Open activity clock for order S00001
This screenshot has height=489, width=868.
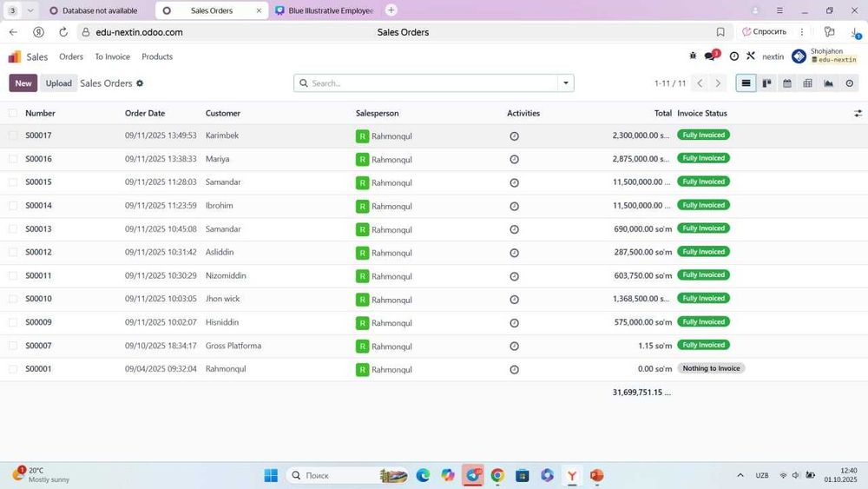[x=514, y=369]
